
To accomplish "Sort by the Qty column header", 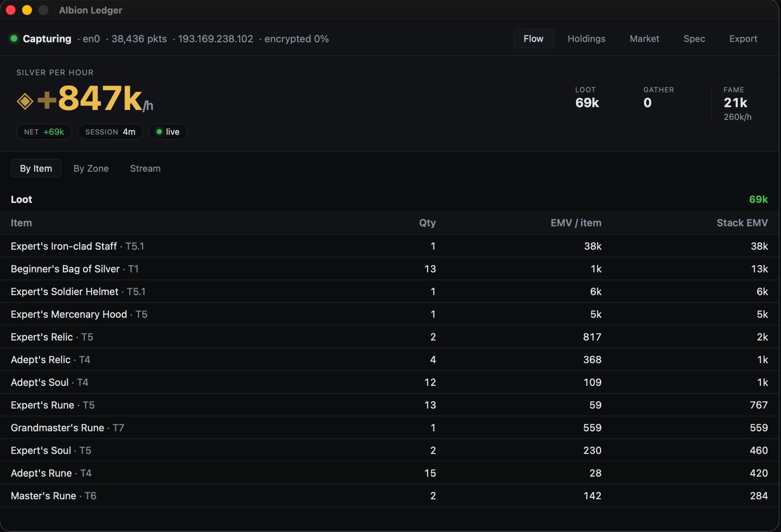I will click(x=427, y=223).
